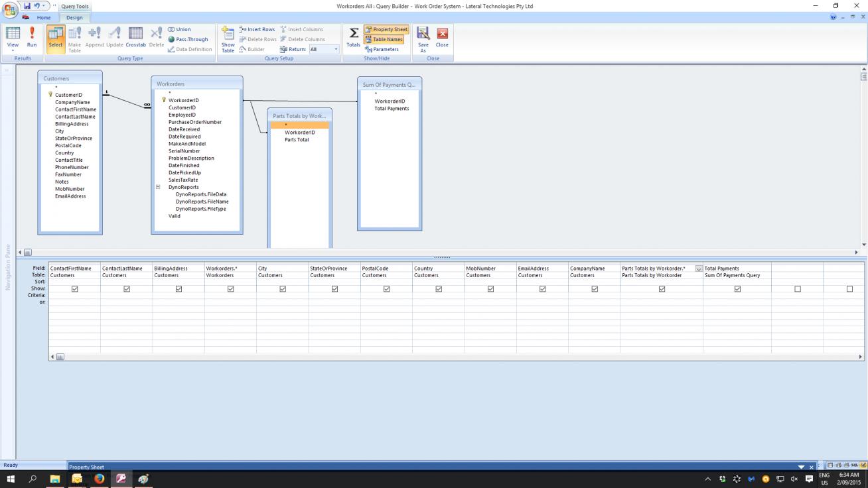Open Firefox from the taskbar
Viewport: 868px width, 488px height.
(x=99, y=479)
